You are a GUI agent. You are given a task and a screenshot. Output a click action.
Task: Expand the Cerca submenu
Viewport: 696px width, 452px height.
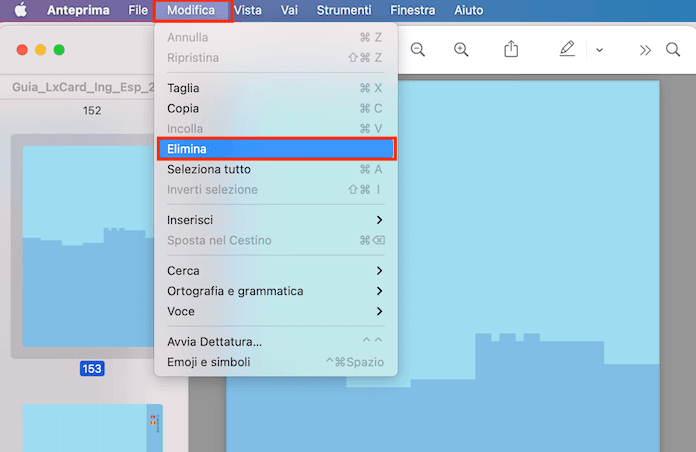click(276, 270)
